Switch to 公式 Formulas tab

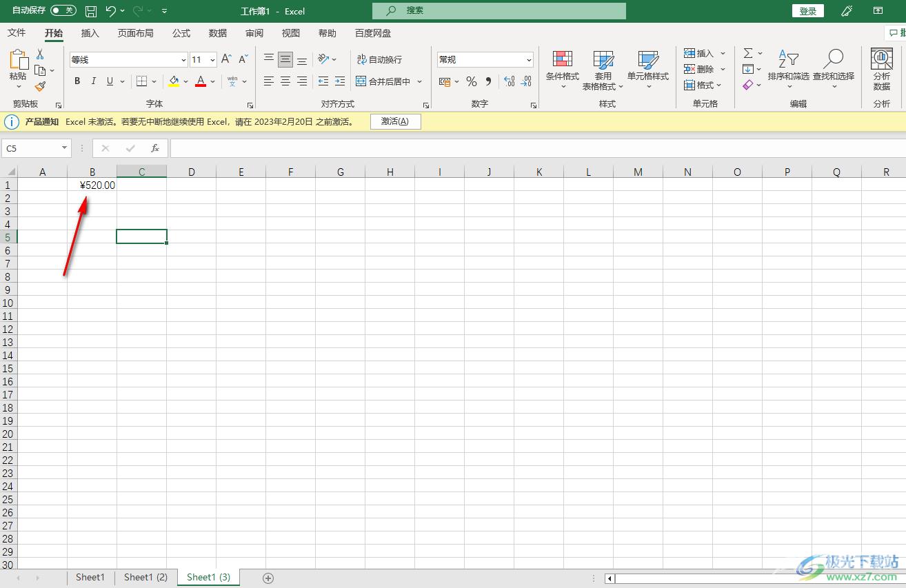coord(181,33)
